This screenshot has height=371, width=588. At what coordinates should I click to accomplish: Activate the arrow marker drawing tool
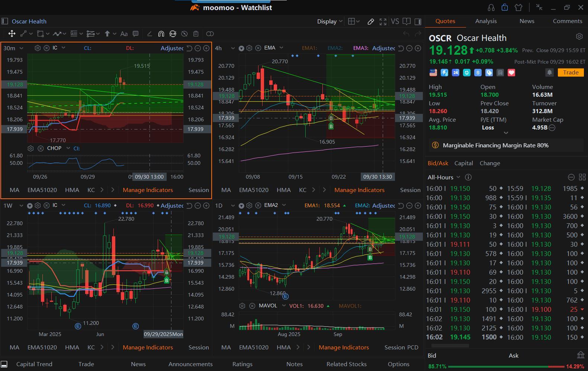[107, 34]
